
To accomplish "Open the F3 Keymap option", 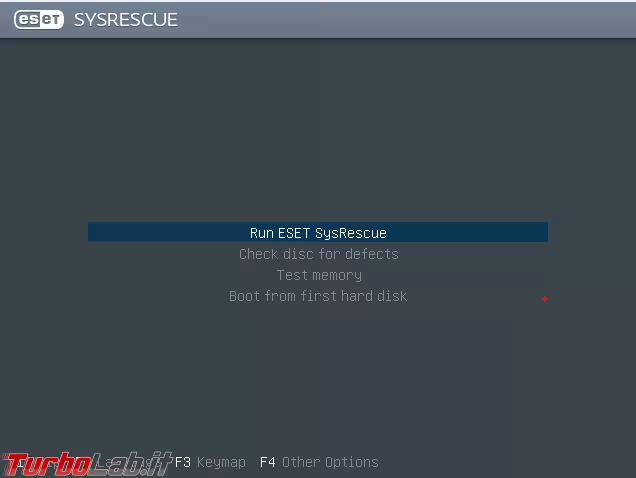I will pyautogui.click(x=210, y=462).
